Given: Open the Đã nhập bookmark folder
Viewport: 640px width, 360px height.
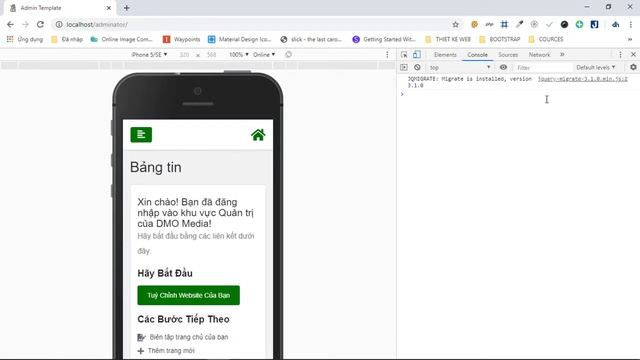Looking at the screenshot, I should [67, 39].
